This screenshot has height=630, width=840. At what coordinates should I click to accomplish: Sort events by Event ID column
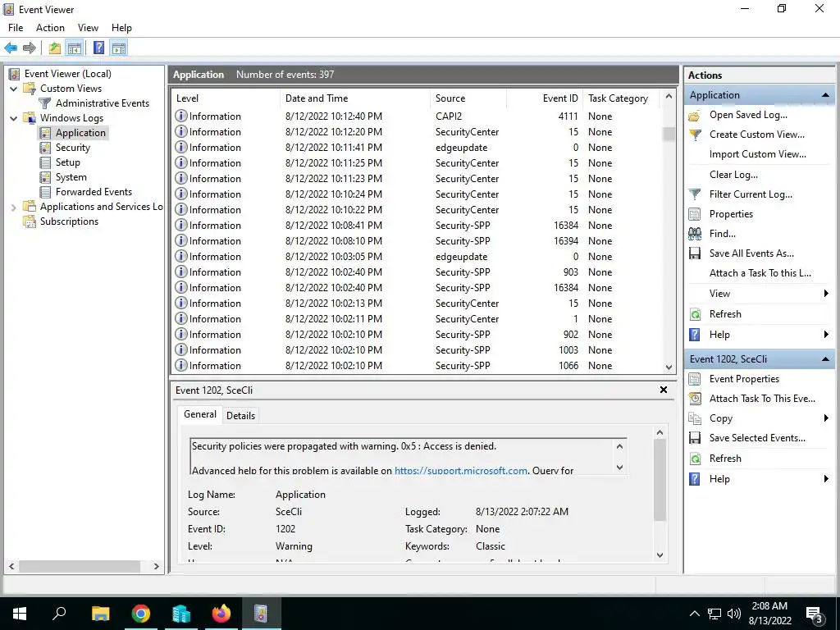(545, 98)
